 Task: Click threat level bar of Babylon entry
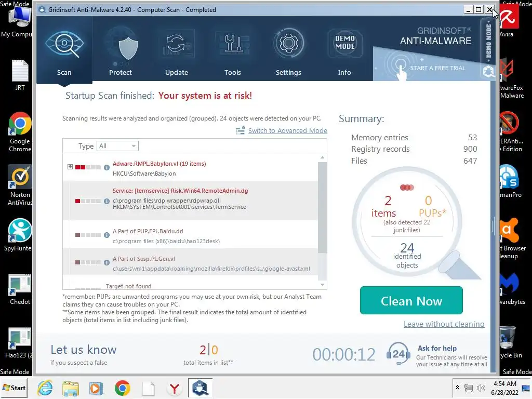[88, 167]
